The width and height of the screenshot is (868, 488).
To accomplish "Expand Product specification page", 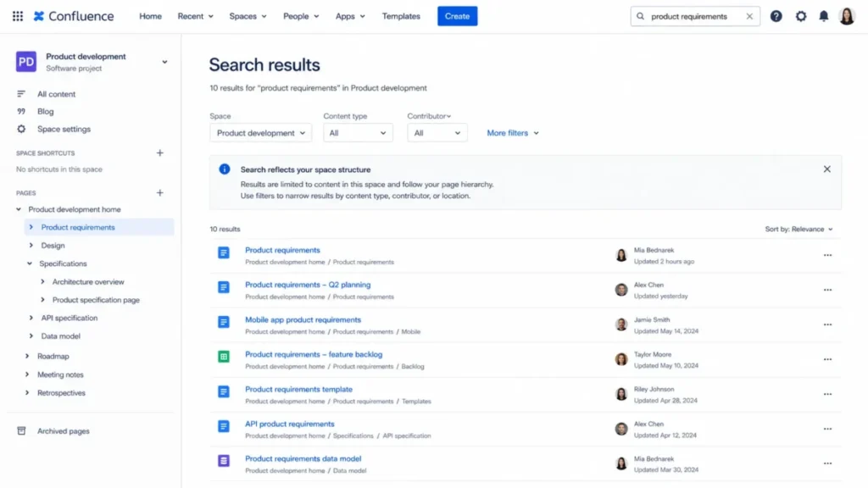I will 42,299.
